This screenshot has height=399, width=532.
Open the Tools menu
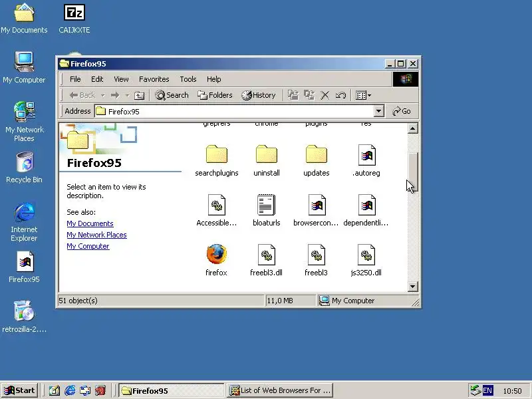188,79
